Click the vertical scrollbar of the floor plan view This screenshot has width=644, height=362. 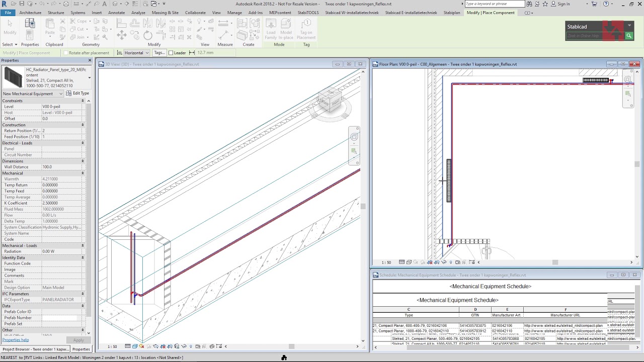click(637, 164)
